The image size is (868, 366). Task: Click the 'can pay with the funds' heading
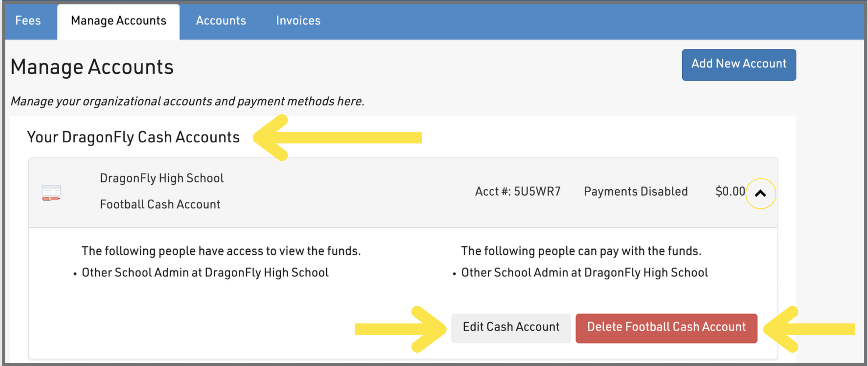[x=581, y=251]
